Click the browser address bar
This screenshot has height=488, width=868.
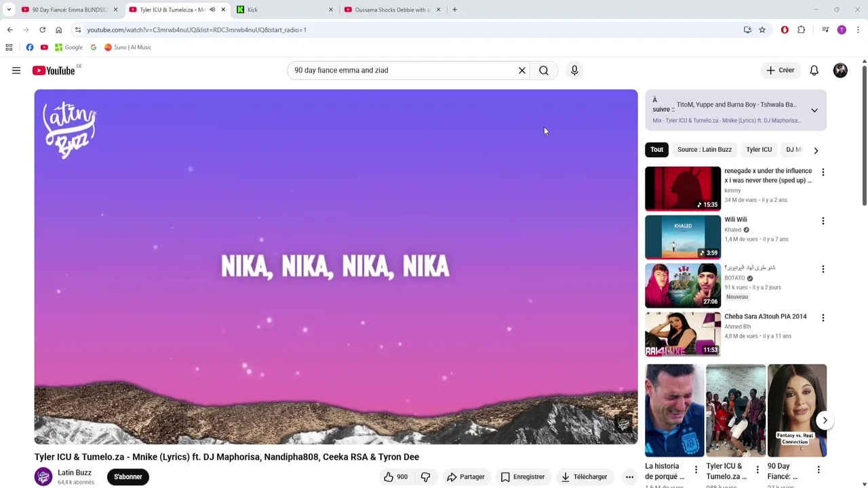407,30
